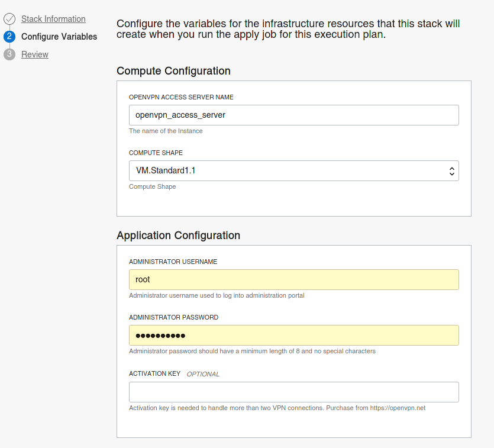This screenshot has height=448, width=494.
Task: Click into the Administrator Username field
Action: click(293, 279)
